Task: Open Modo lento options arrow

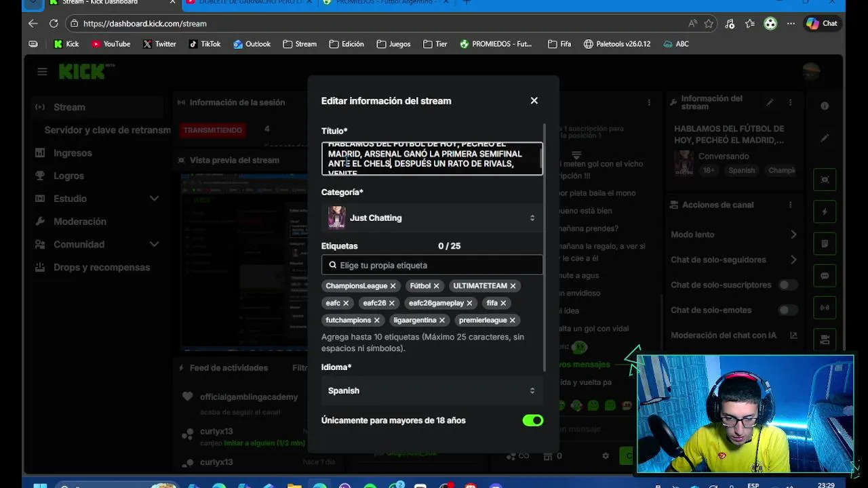Action: pos(793,235)
